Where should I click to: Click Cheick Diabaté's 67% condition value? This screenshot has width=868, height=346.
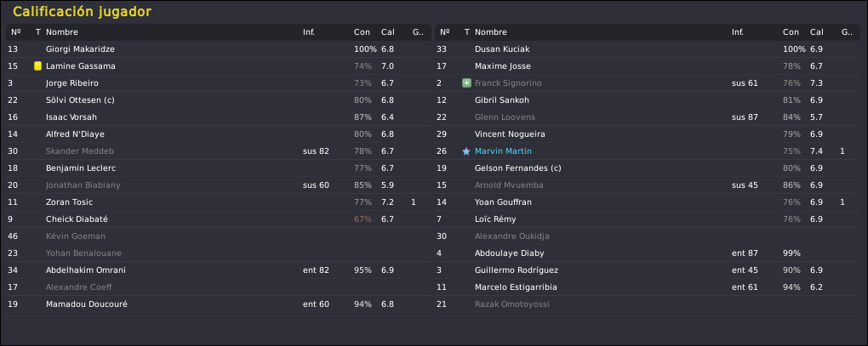(363, 219)
